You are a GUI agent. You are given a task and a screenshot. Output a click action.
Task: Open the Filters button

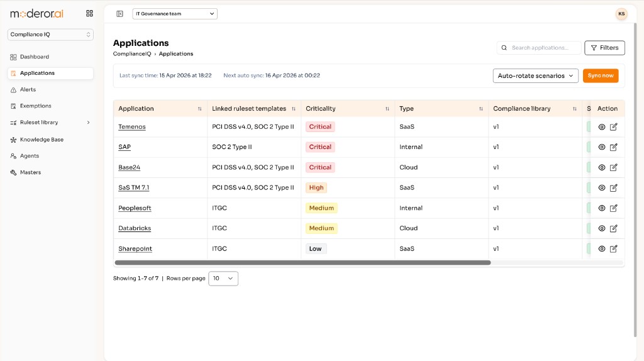pos(604,48)
